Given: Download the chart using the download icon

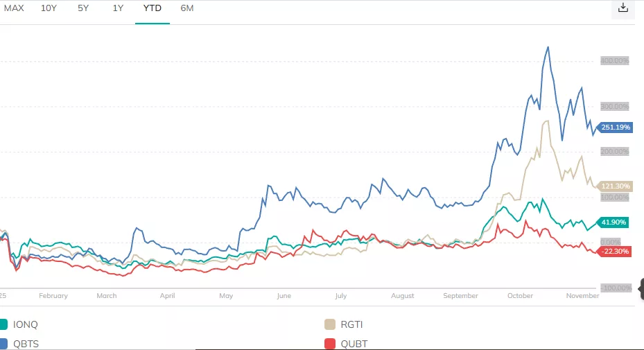Looking at the screenshot, I should point(623,8).
